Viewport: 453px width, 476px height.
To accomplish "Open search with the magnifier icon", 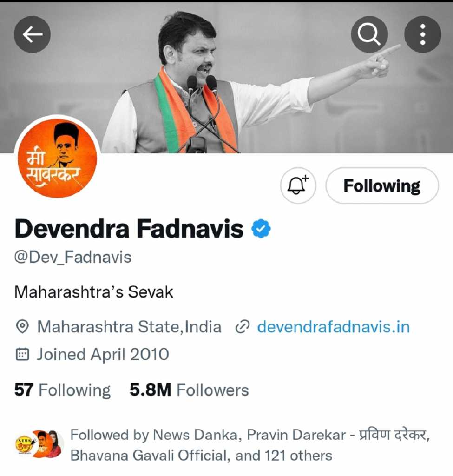I will (x=369, y=34).
